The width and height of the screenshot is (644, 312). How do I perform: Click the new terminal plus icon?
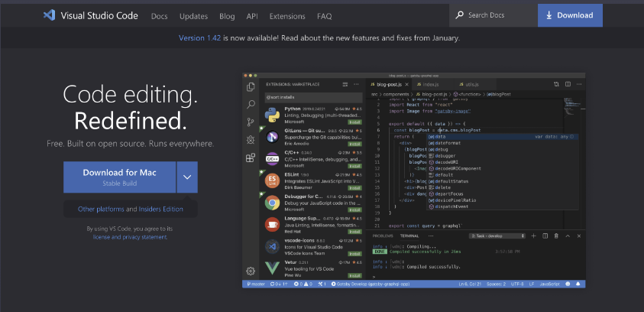(533, 236)
